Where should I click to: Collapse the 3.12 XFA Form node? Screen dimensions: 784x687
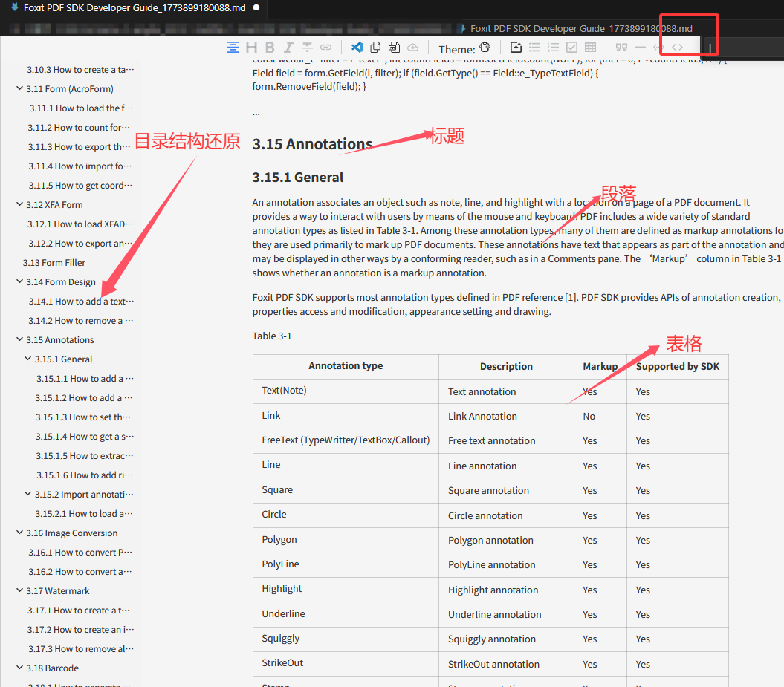pyautogui.click(x=19, y=204)
